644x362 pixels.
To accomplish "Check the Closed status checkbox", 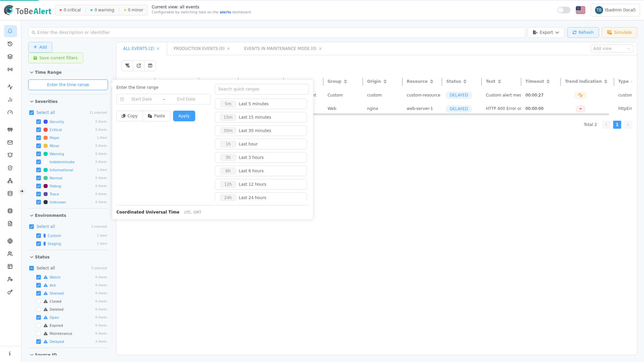I will (x=39, y=301).
